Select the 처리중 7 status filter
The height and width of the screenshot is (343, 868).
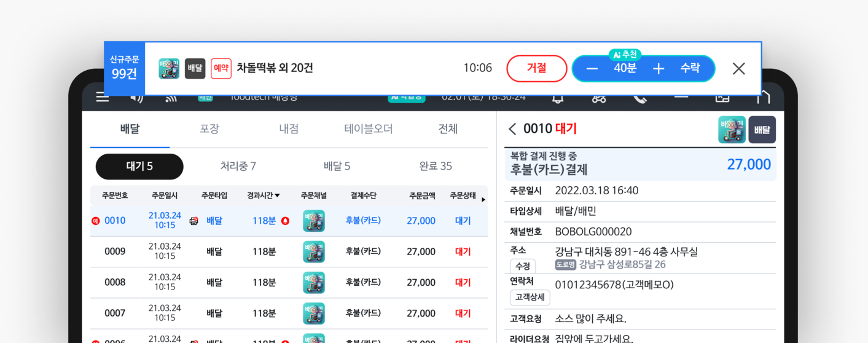[x=238, y=167]
